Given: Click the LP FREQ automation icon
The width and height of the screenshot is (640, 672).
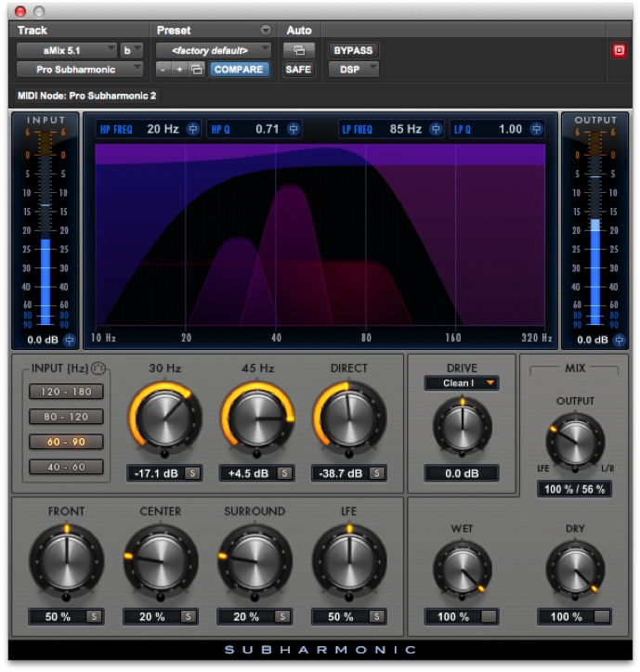Looking at the screenshot, I should [x=436, y=129].
